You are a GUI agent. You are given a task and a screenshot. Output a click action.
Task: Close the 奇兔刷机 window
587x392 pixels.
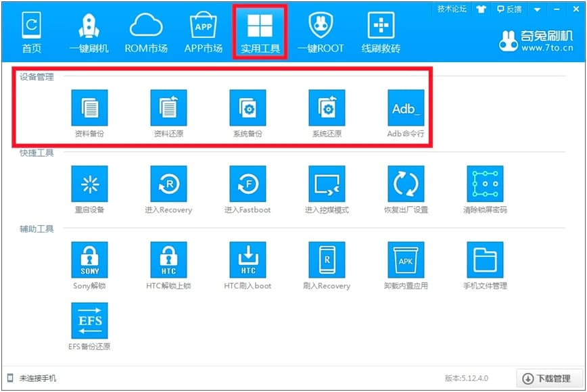pyautogui.click(x=576, y=9)
